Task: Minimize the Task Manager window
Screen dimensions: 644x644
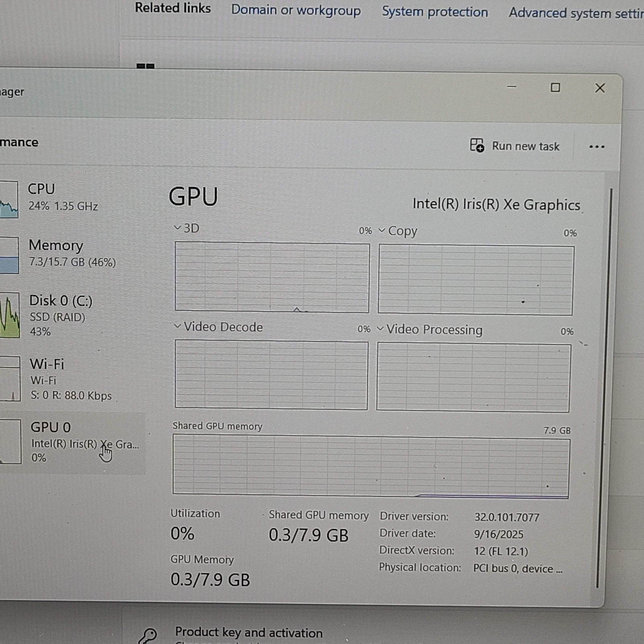Action: click(512, 87)
